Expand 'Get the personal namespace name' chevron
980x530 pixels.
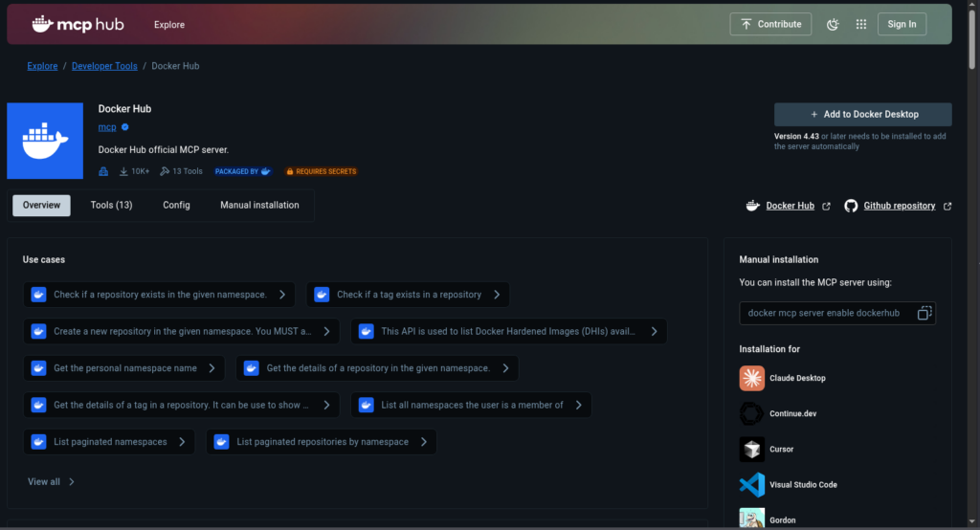(x=212, y=368)
